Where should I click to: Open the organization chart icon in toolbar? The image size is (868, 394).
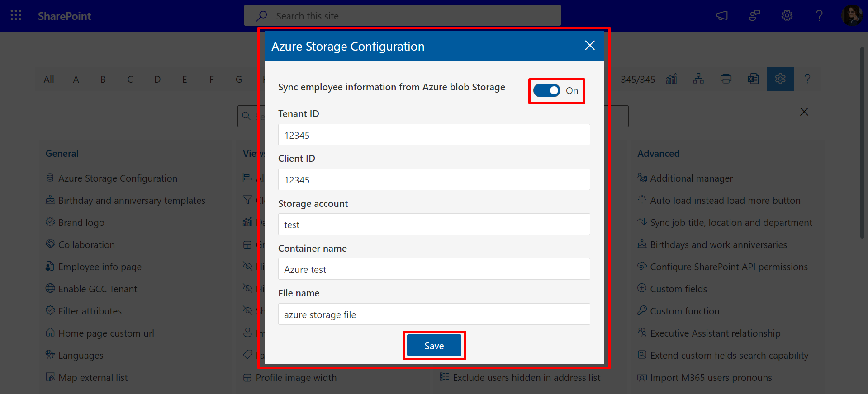point(699,79)
